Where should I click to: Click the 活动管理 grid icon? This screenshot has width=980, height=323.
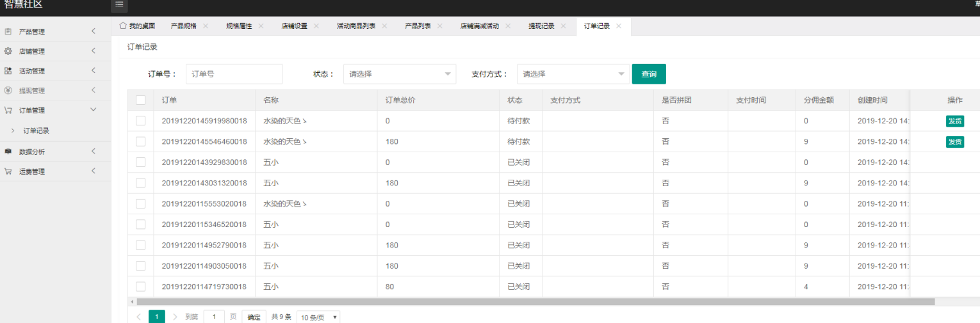click(8, 71)
